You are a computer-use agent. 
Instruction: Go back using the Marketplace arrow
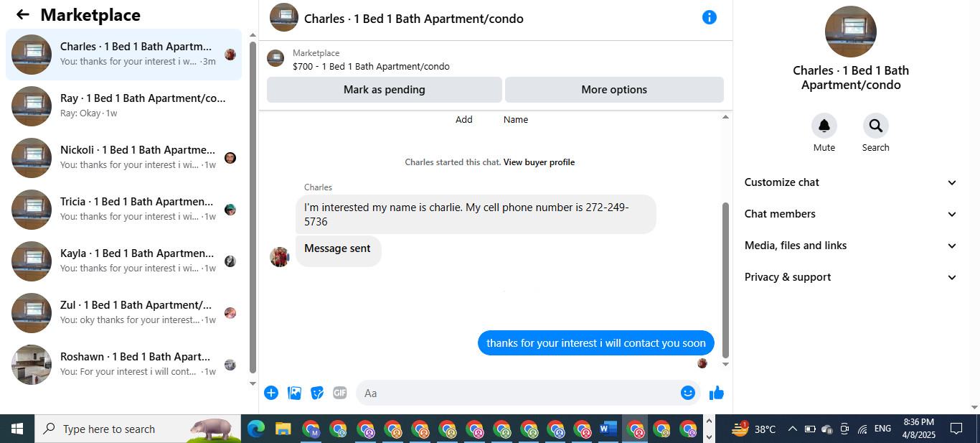click(23, 14)
